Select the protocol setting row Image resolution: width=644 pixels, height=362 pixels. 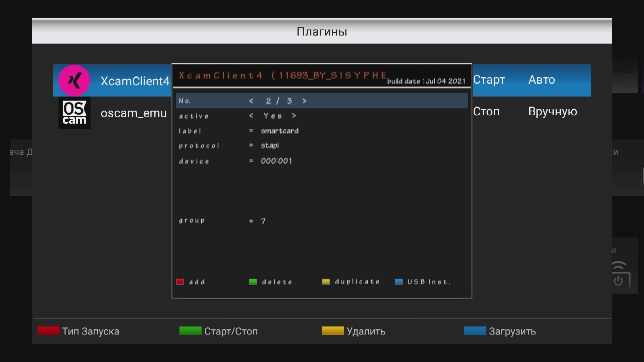pyautogui.click(x=322, y=145)
